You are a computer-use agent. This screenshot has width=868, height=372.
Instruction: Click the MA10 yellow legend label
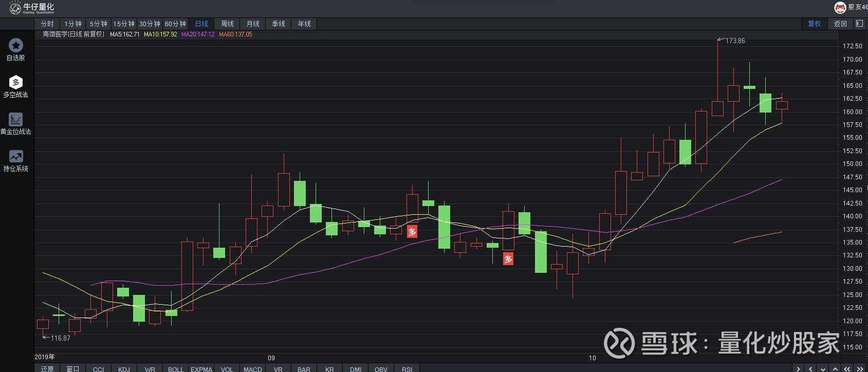160,34
